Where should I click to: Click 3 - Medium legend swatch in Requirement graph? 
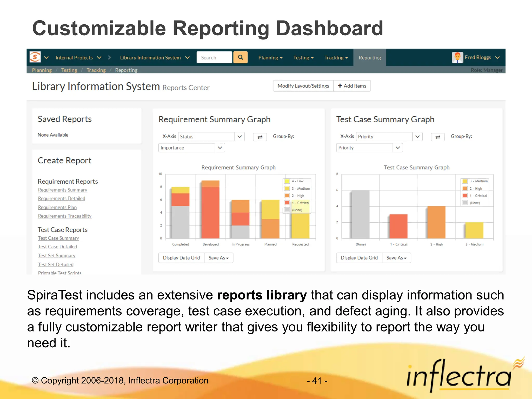(x=287, y=188)
